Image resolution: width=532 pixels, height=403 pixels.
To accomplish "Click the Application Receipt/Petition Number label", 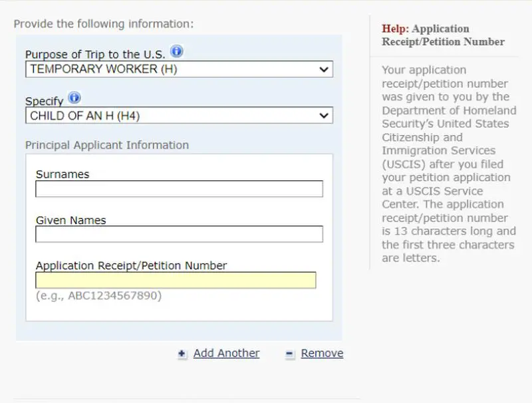I will [x=131, y=265].
